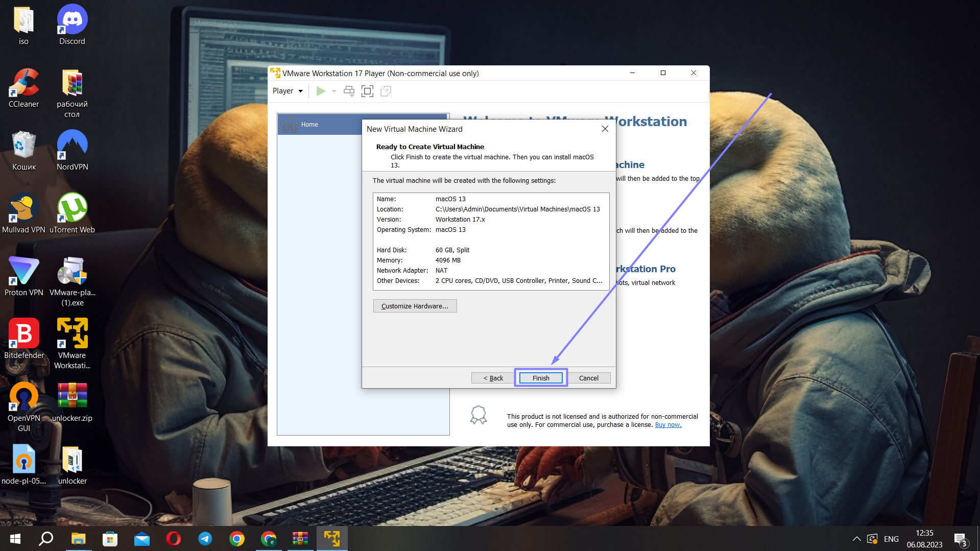Click the 4096 MB memory value

(x=448, y=260)
